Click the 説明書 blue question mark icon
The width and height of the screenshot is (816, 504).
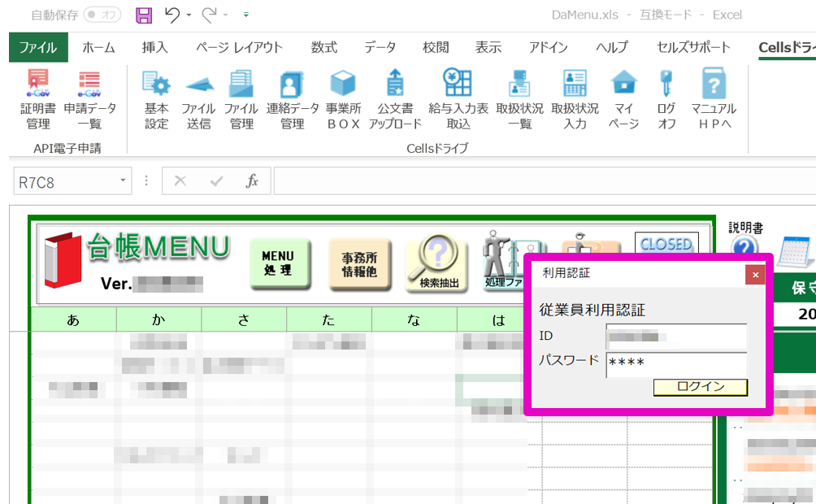744,247
